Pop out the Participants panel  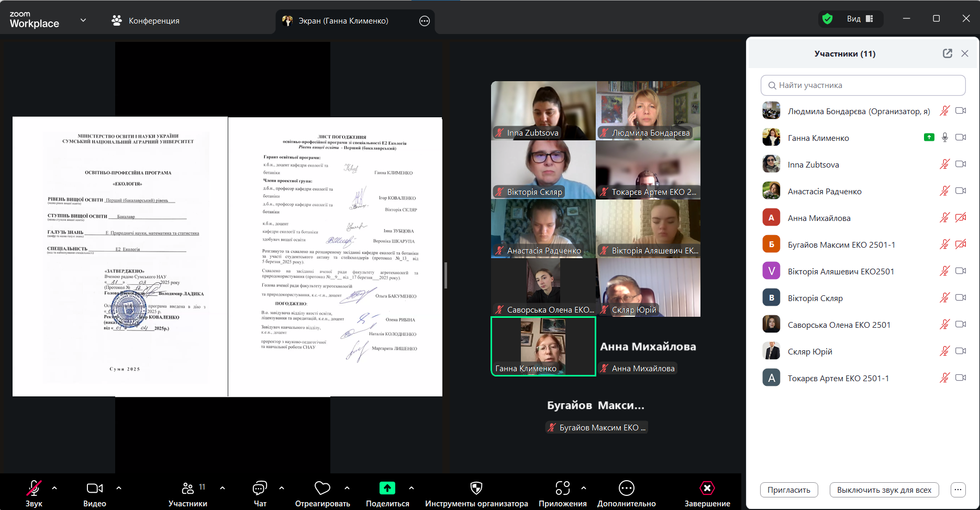click(947, 53)
